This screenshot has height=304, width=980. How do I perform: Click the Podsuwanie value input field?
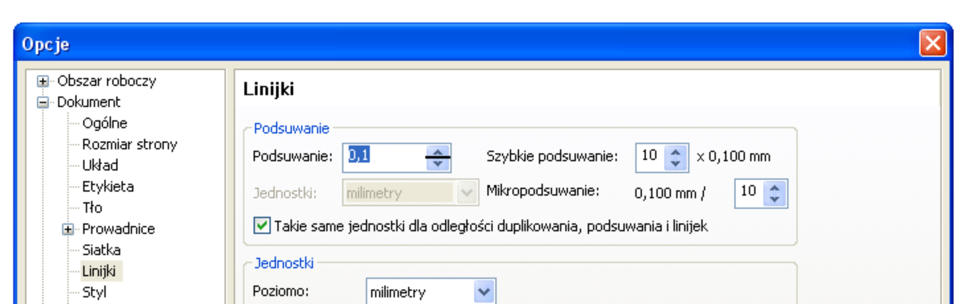coord(384,156)
